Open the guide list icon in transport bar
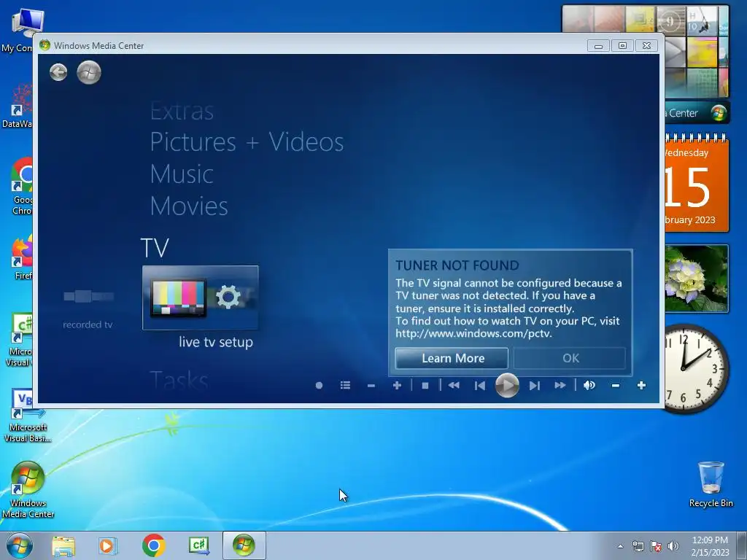This screenshot has height=560, width=747. click(x=345, y=385)
